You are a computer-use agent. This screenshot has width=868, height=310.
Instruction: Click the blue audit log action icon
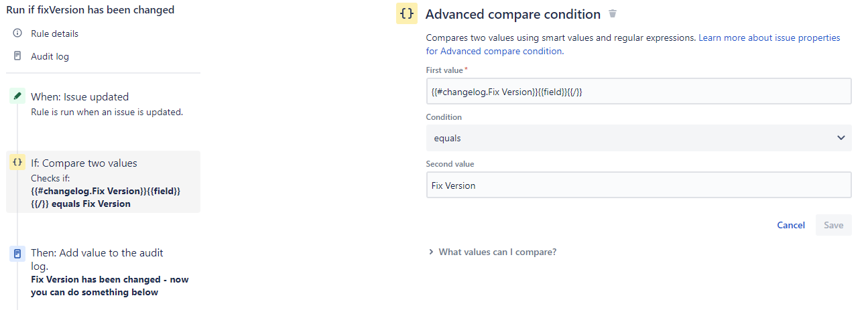coord(17,254)
